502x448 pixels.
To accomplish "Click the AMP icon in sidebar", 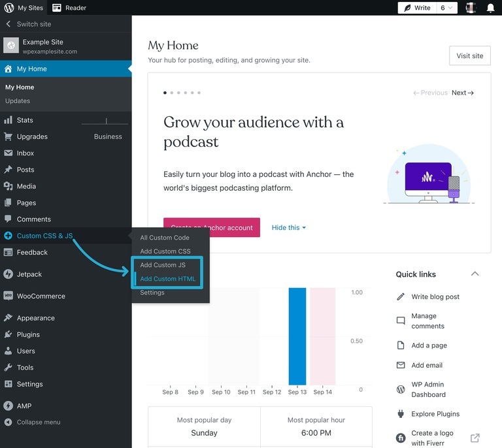I will click(8, 406).
